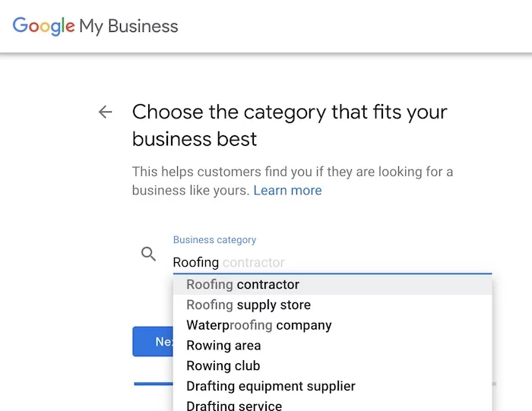Click the helper description below heading
The image size is (532, 411).
[293, 181]
